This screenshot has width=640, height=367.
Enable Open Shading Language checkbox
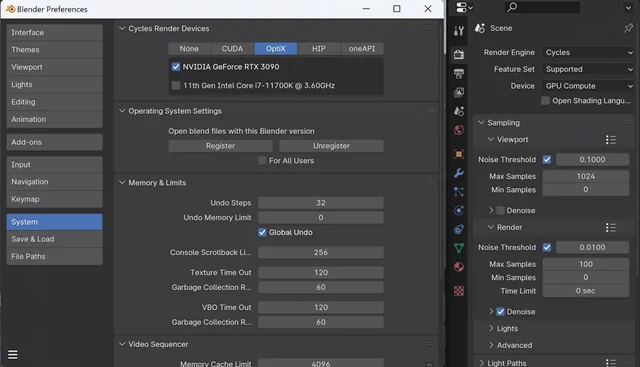[x=545, y=101]
